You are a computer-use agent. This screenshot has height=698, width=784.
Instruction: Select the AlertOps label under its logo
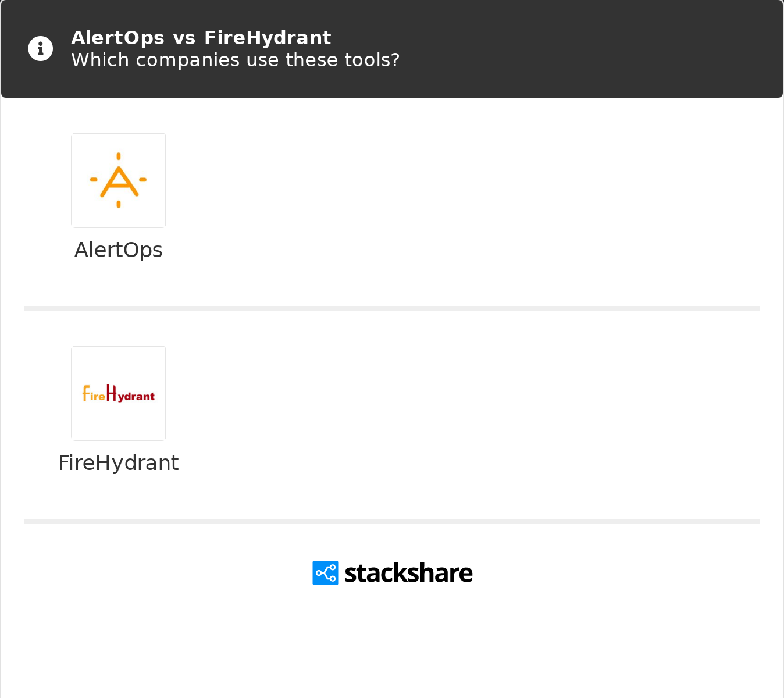tap(119, 250)
